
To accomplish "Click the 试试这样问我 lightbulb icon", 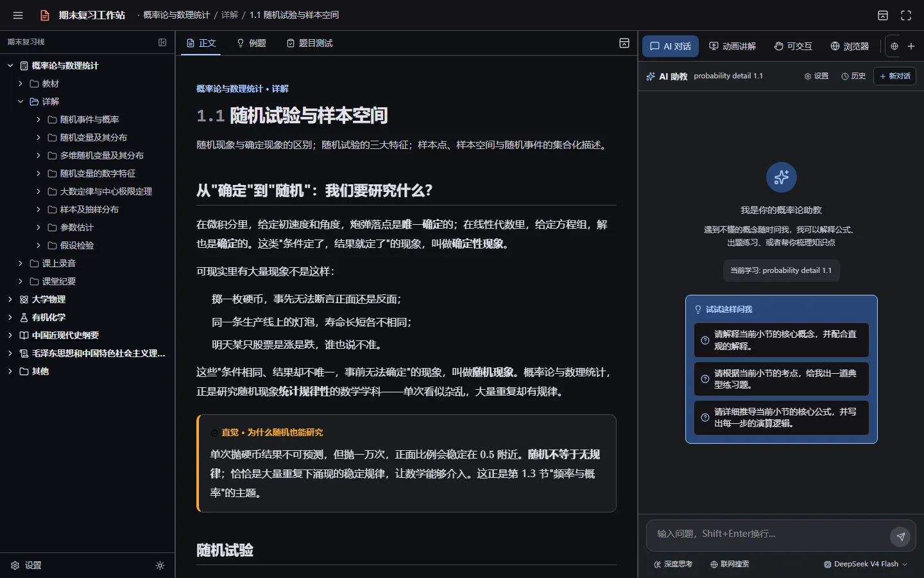I will [698, 310].
